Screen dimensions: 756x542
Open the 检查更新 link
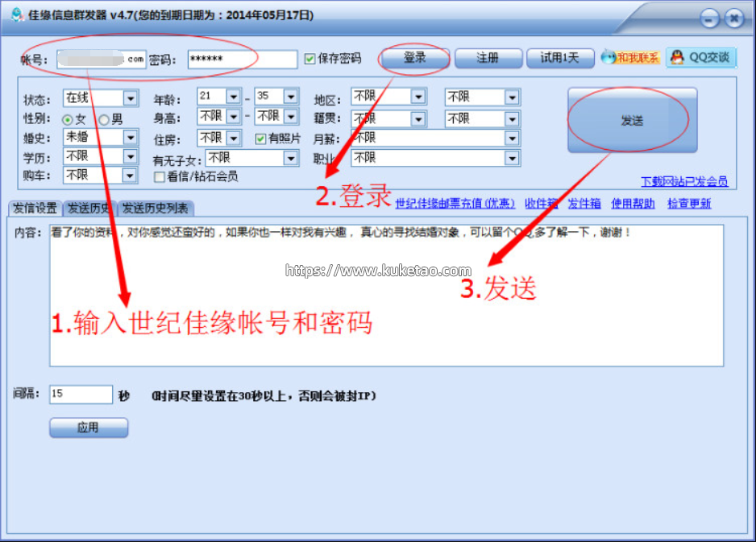[689, 204]
